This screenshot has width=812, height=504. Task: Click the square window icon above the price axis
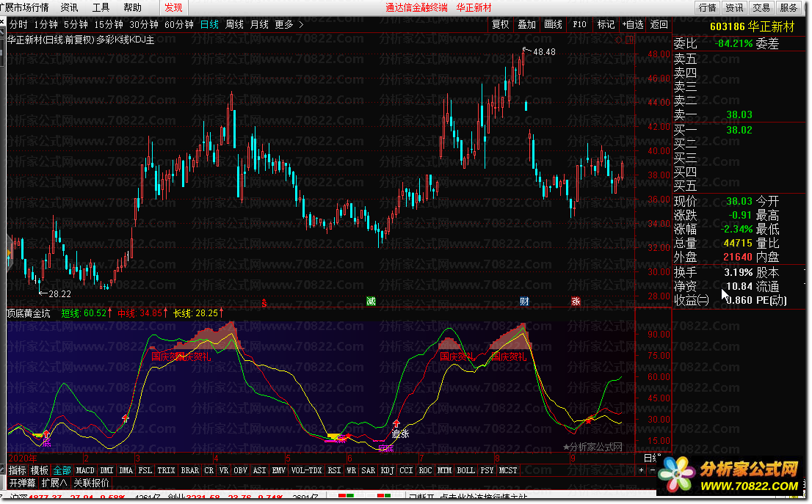[629, 40]
